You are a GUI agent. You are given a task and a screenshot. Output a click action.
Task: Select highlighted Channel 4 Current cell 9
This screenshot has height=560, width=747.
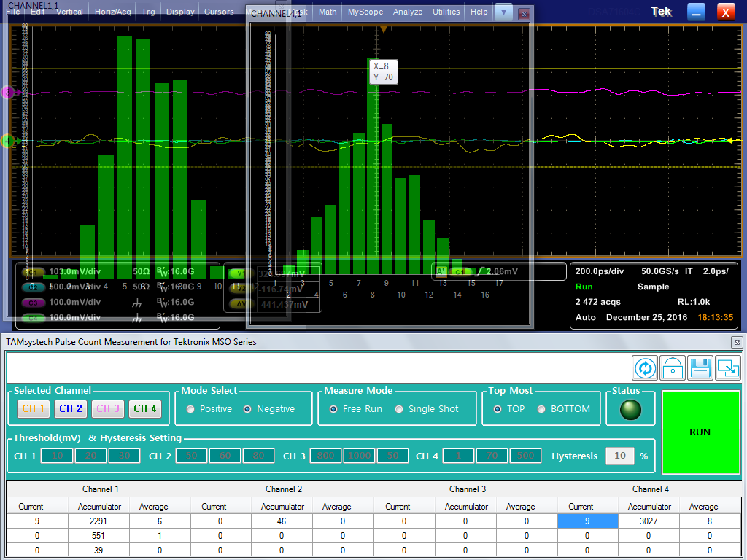pyautogui.click(x=587, y=521)
